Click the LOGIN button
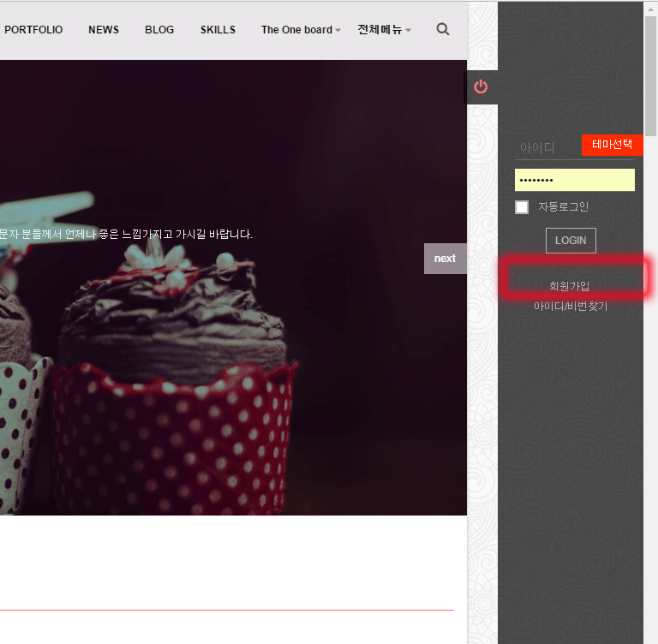This screenshot has width=658, height=644. coord(571,241)
